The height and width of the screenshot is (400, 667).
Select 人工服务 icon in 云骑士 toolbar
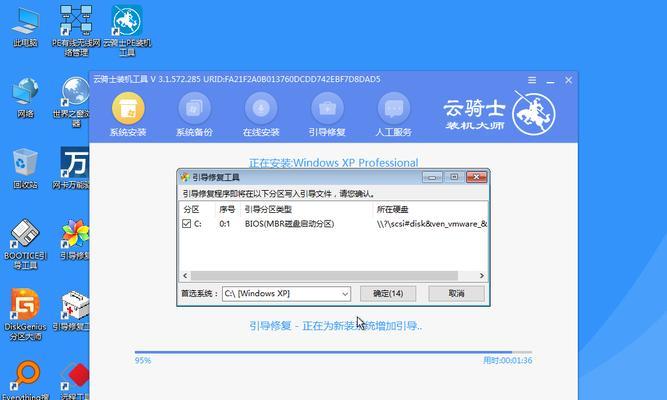[393, 114]
